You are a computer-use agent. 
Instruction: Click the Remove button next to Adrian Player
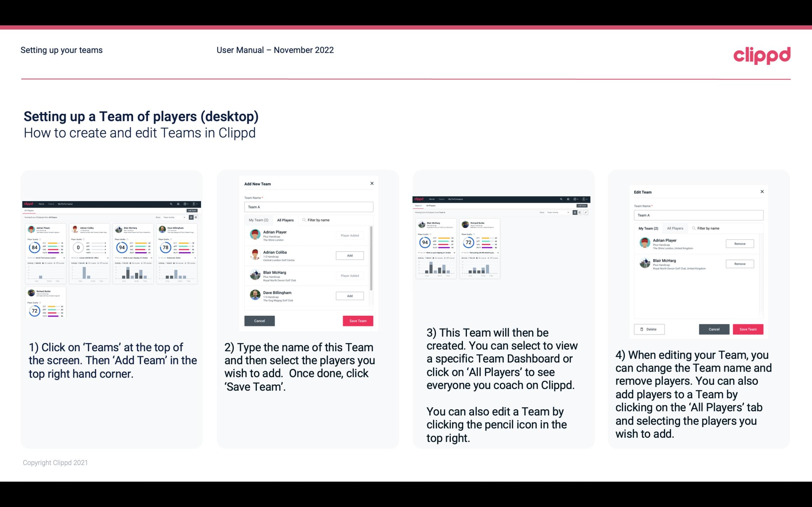coord(740,244)
